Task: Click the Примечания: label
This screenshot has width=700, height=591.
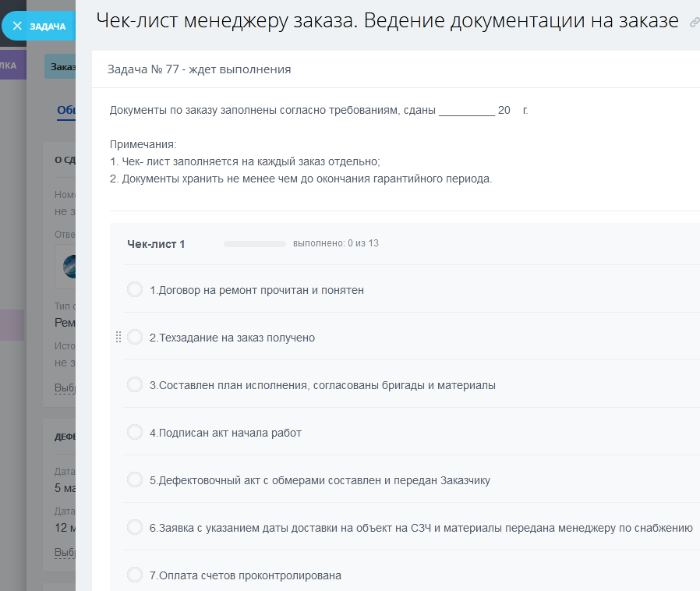Action: tap(143, 144)
